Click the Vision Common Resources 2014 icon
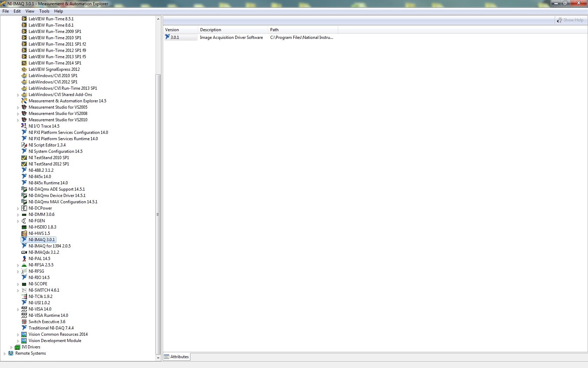This screenshot has width=588, height=368. pos(24,334)
